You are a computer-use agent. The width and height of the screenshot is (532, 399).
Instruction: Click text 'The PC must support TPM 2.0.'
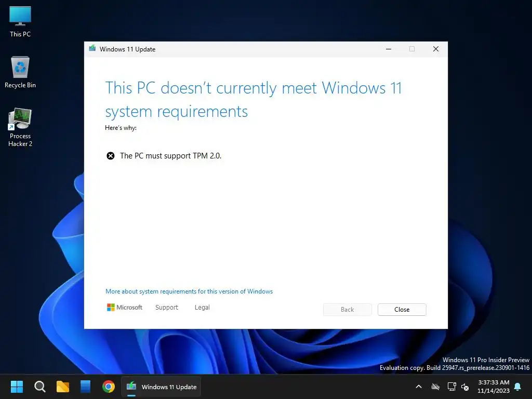click(x=170, y=156)
